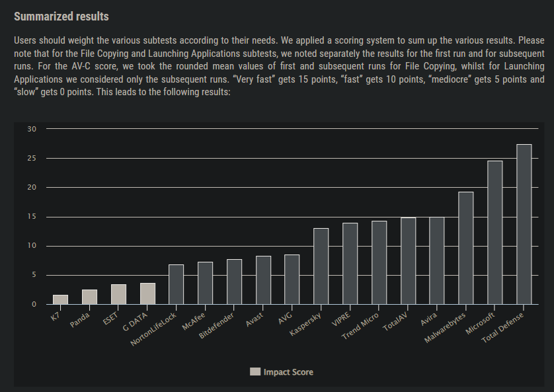Select the McAfee bar
Viewport: 554px width, 392px height.
206,283
